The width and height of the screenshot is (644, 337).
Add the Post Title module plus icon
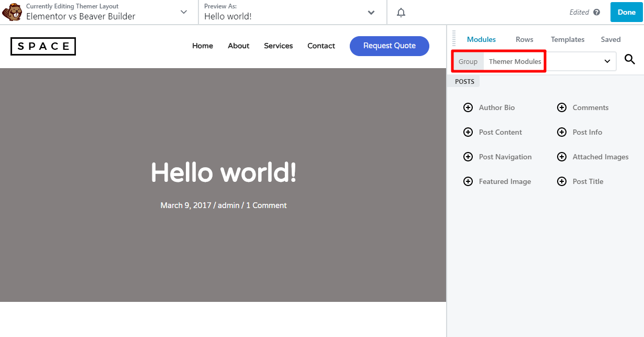coord(562,181)
